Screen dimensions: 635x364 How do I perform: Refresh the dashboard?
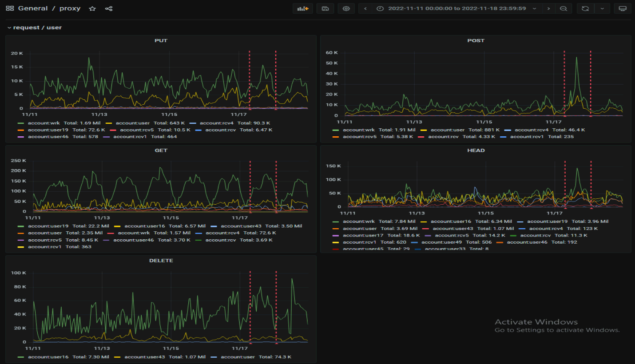pyautogui.click(x=585, y=8)
